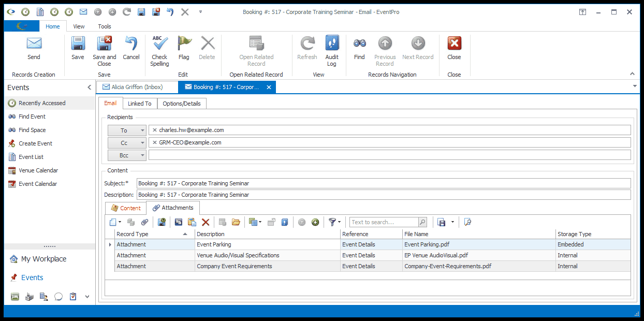The image size is (644, 321).
Task: Remove GRM-CEO@example.com from Cc field
Action: pos(154,142)
